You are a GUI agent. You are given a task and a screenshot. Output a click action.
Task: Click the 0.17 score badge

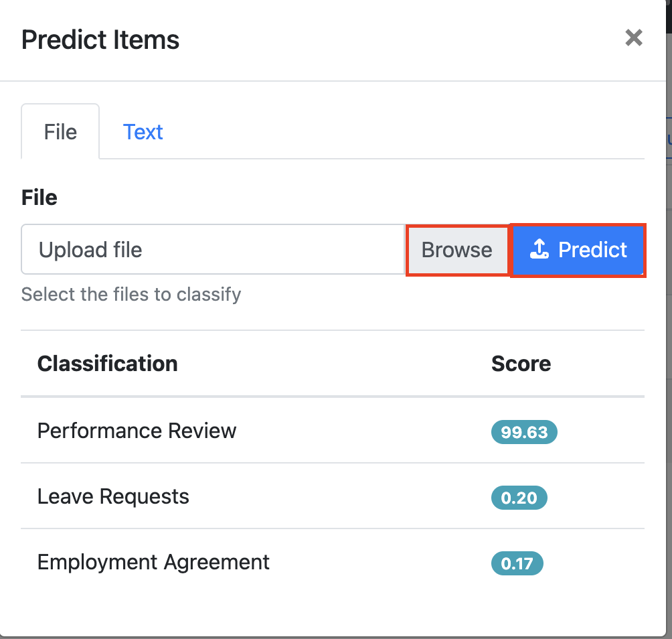[517, 563]
